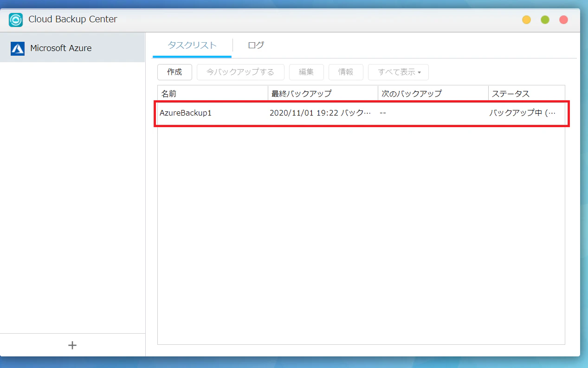The height and width of the screenshot is (368, 588).
Task: Add a cloud account with plus icon
Action: 72,345
